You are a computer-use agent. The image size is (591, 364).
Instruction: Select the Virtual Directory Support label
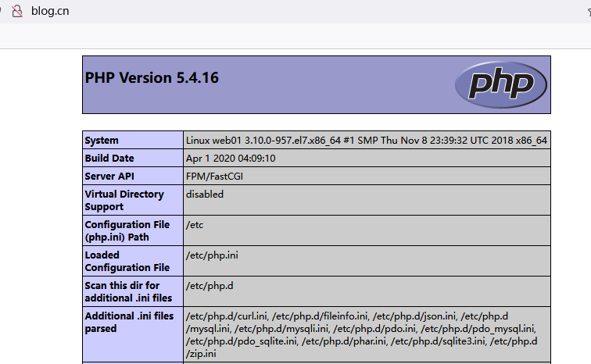point(124,200)
